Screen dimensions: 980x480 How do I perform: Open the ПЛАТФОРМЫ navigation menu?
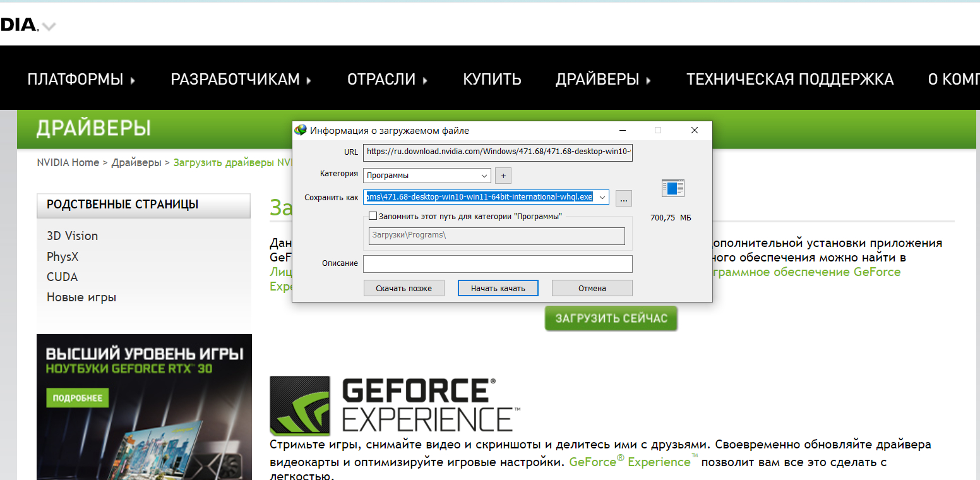(81, 79)
